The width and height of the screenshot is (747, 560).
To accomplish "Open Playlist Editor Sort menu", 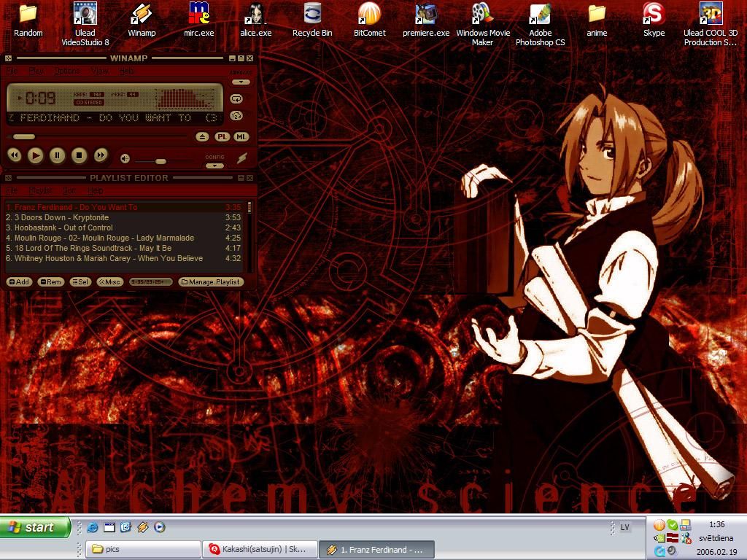I will click(69, 190).
